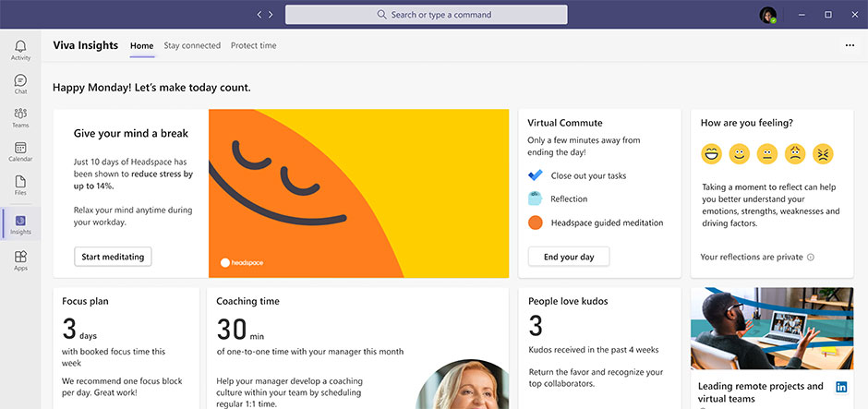Select the neutral face emoji

coord(766,153)
